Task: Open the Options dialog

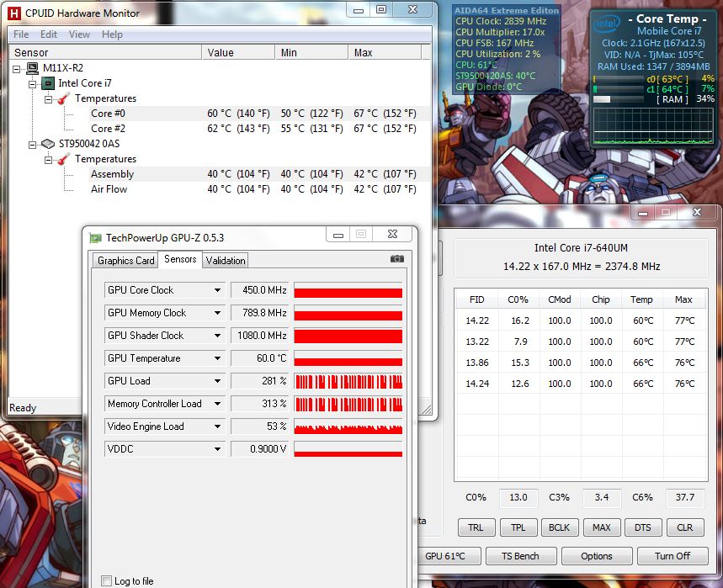Action: (597, 556)
